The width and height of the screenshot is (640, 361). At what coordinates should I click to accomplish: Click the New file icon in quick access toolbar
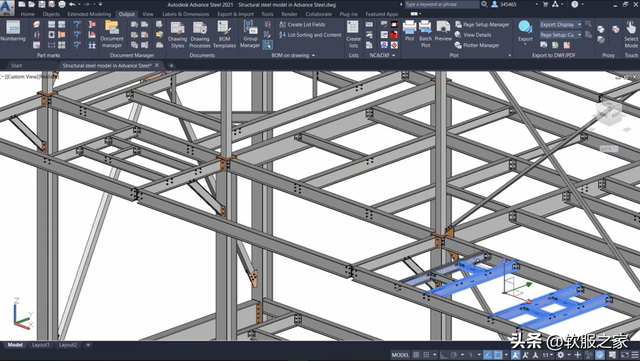22,4
